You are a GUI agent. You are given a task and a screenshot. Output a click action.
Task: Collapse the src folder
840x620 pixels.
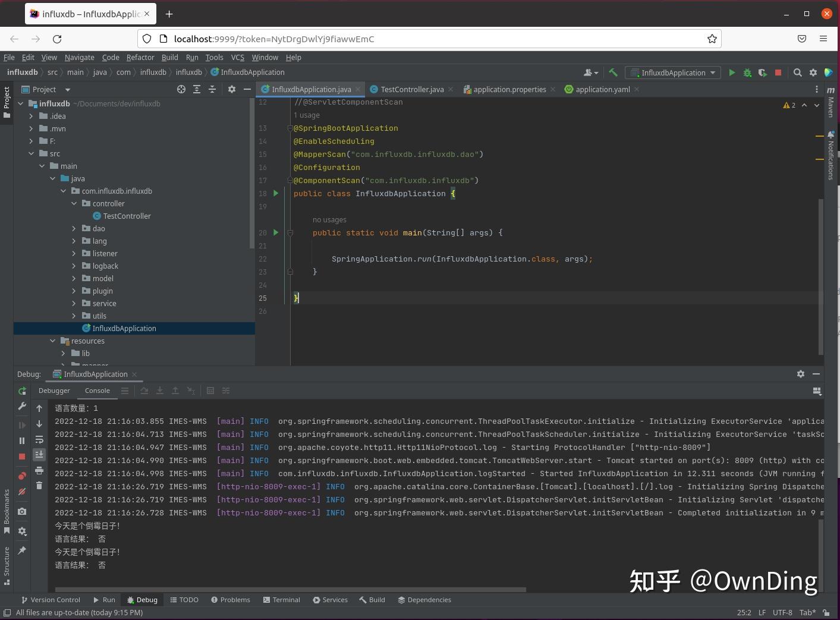tap(32, 153)
